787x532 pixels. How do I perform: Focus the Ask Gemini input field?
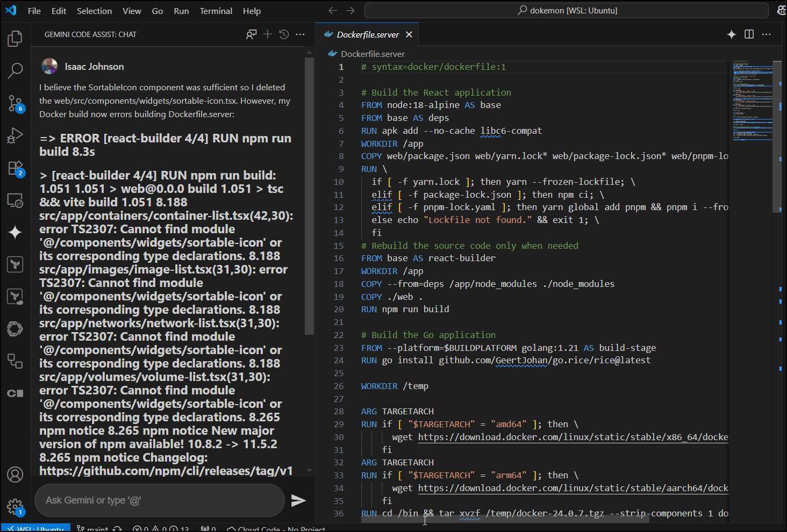159,500
